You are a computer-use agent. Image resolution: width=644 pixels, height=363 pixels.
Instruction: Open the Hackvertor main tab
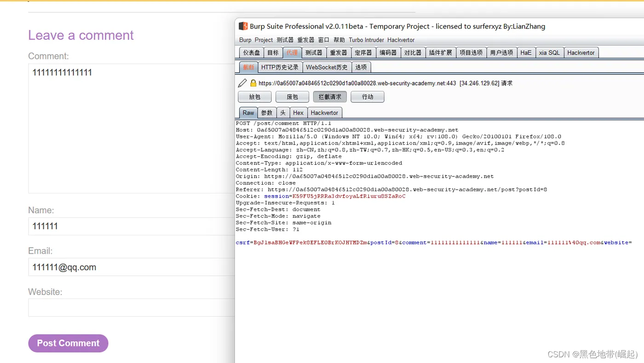click(x=581, y=53)
